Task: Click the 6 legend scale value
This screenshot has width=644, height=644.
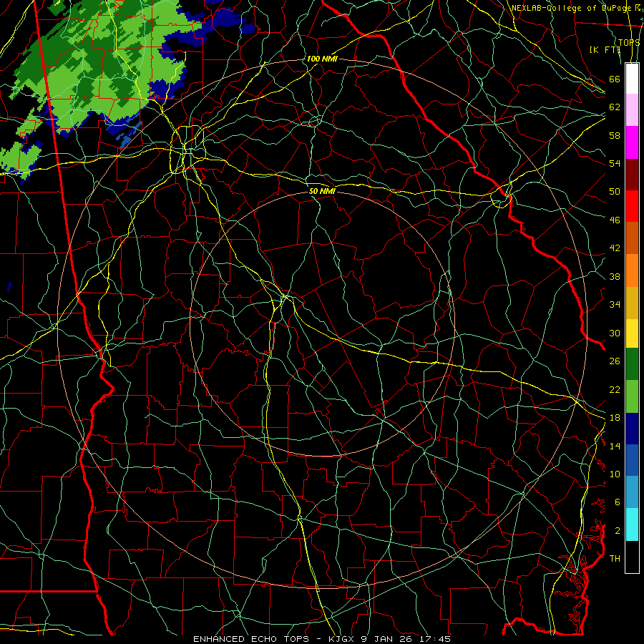Action: tap(618, 502)
